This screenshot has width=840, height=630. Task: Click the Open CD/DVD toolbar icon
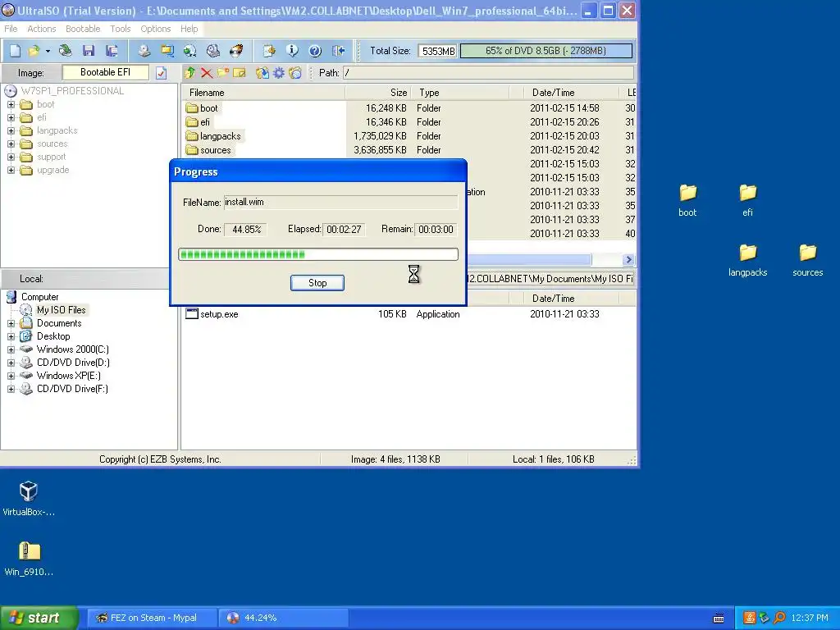pyautogui.click(x=66, y=51)
